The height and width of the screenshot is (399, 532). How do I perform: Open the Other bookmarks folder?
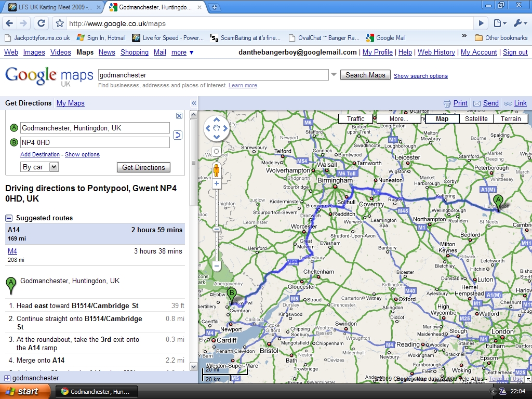501,37
